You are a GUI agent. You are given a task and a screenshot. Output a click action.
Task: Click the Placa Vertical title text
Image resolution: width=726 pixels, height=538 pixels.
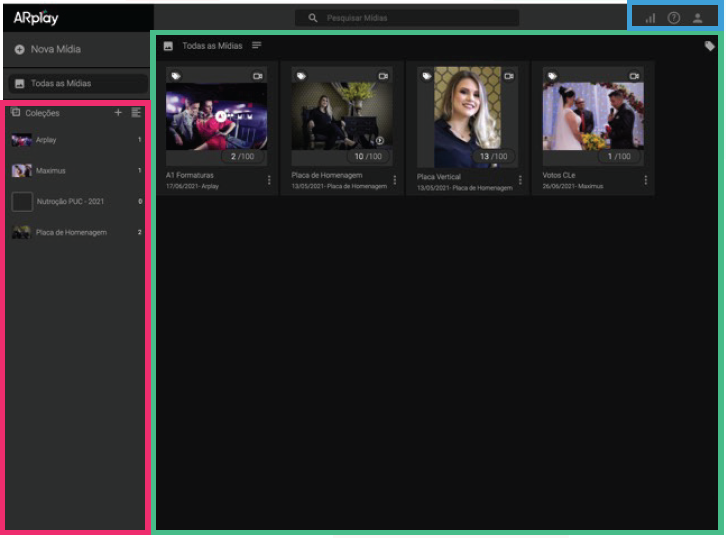click(438, 177)
